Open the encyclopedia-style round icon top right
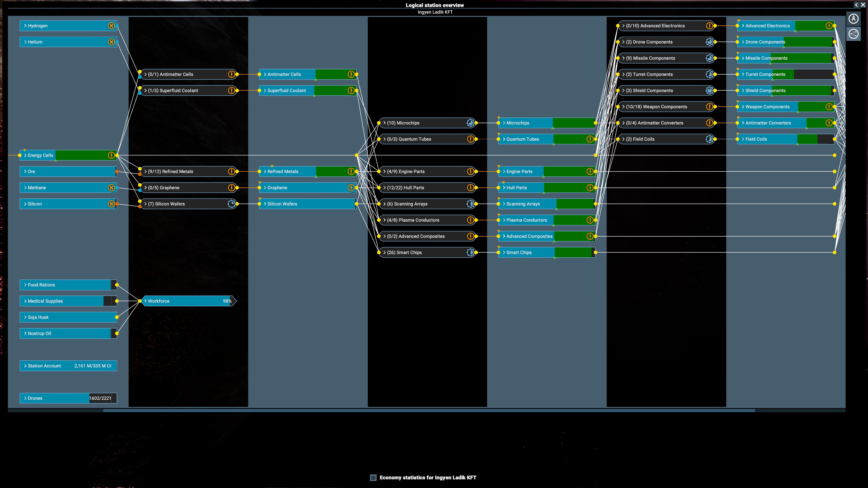Screen dimensions: 868x488 (x=854, y=19)
